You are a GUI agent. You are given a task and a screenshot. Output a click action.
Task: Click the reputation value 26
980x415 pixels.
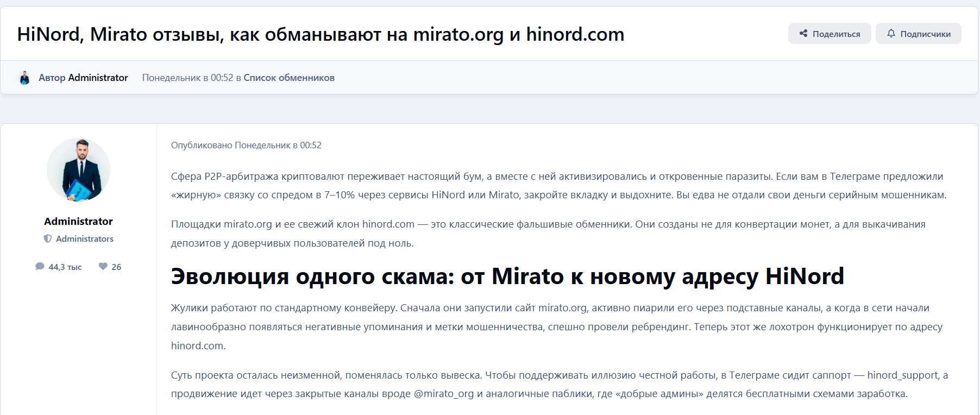click(116, 267)
